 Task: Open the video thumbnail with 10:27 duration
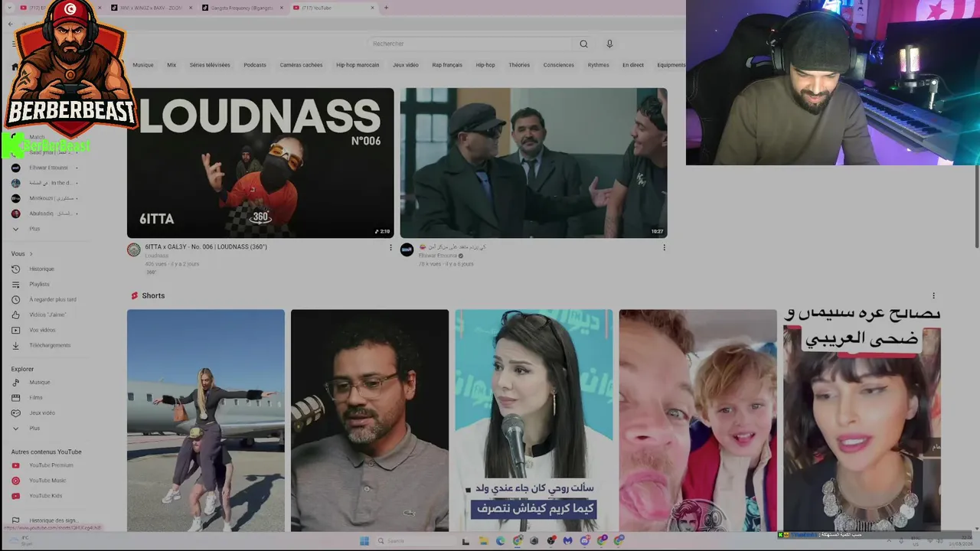[534, 163]
